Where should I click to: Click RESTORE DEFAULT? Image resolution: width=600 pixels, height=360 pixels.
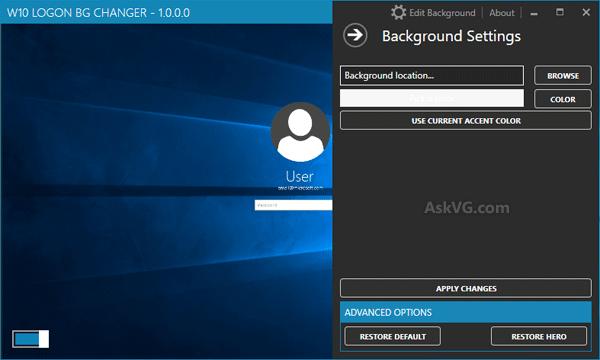(392, 336)
